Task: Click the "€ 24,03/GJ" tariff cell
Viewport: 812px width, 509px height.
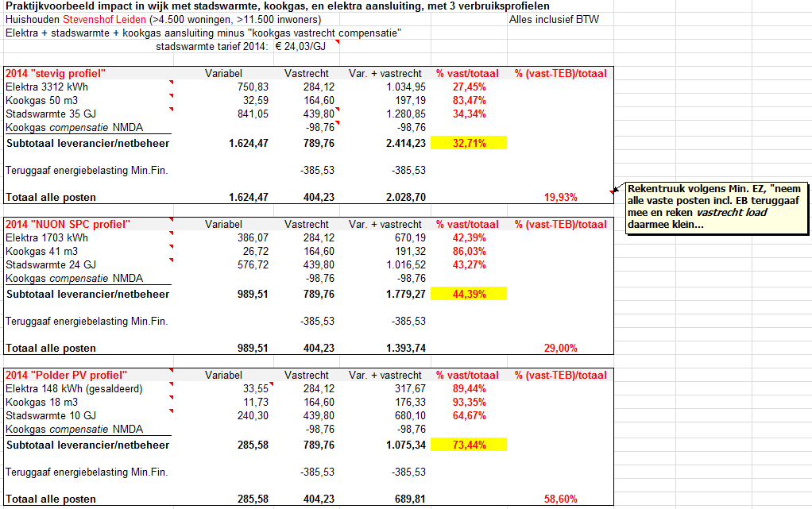Action: [301, 47]
